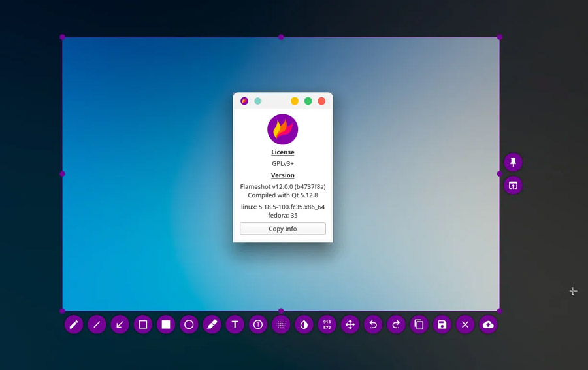The width and height of the screenshot is (588, 370).
Task: Activate the Move selection tool
Action: 350,324
